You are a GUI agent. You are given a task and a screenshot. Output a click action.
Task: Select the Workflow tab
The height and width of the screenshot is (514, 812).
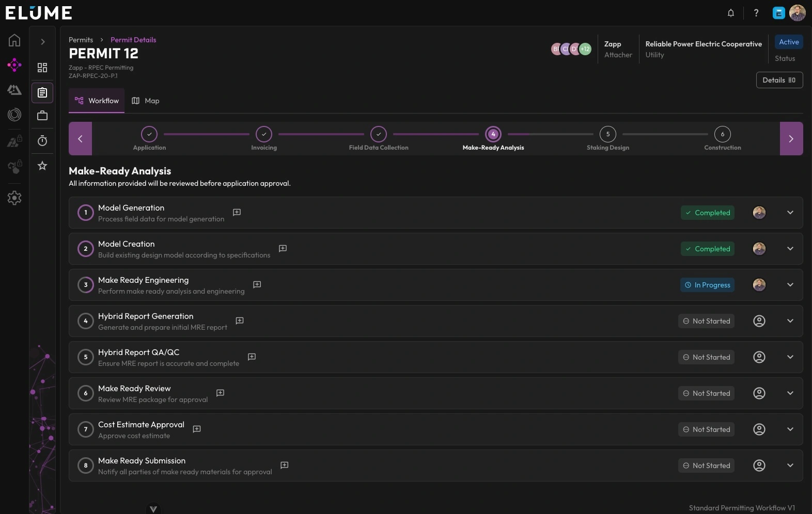click(97, 101)
